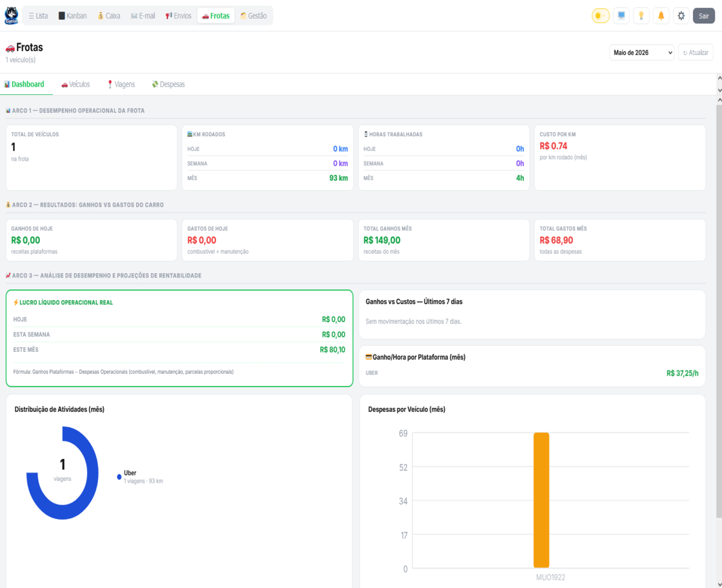
Task: Click the orange MUO1922 expense bar
Action: coord(541,500)
